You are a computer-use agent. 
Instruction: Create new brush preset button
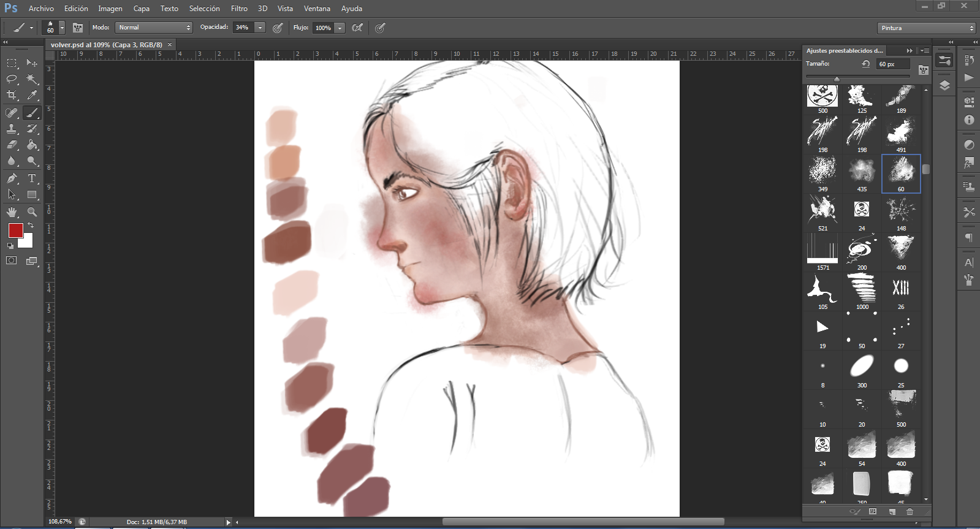892,511
